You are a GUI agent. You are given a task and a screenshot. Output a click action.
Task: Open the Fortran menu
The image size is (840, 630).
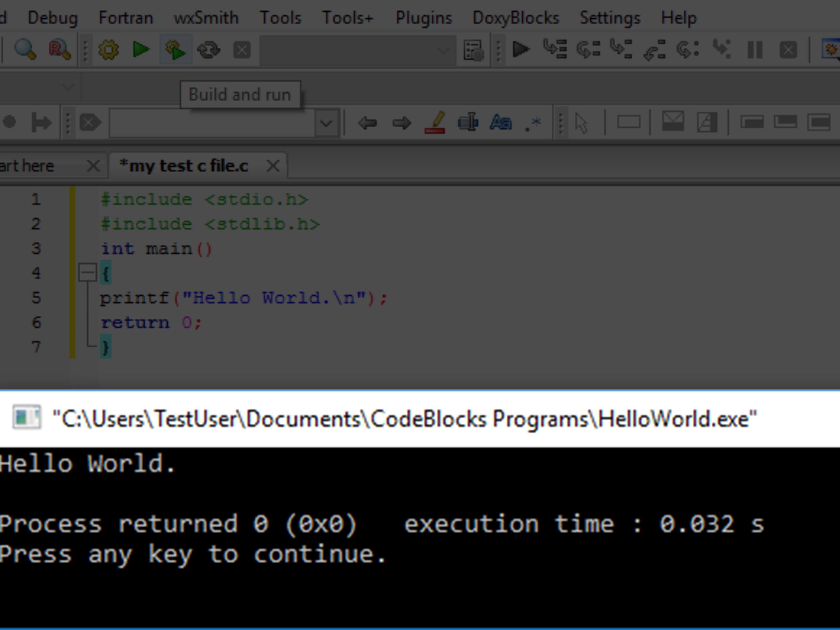point(126,18)
